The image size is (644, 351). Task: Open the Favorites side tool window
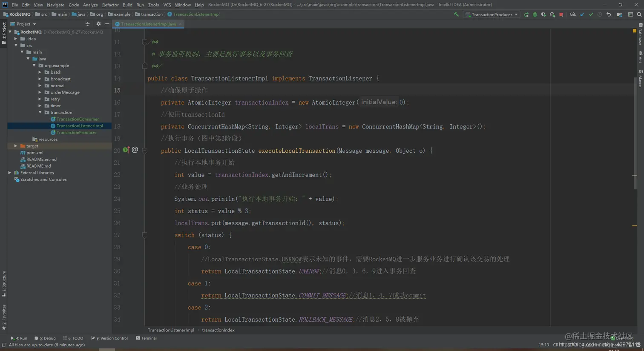4,317
